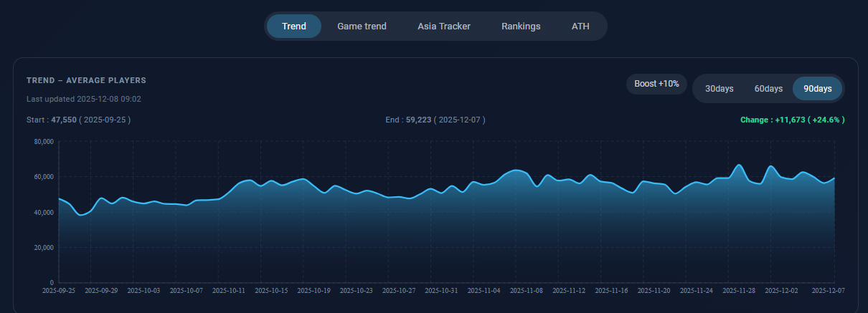Select the Asia Tracker tab
The height and width of the screenshot is (313, 868).
click(444, 27)
